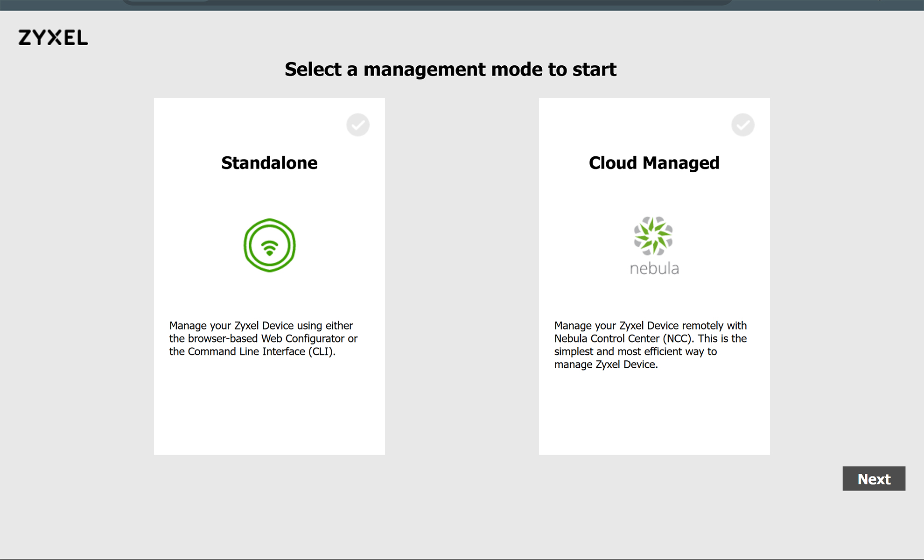Select the Standalone checkmark circle
The width and height of the screenshot is (924, 560).
tap(358, 125)
